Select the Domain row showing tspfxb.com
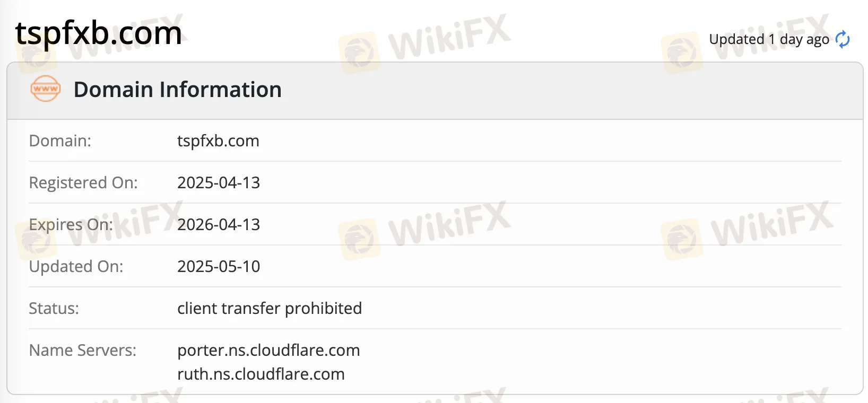 coord(218,141)
